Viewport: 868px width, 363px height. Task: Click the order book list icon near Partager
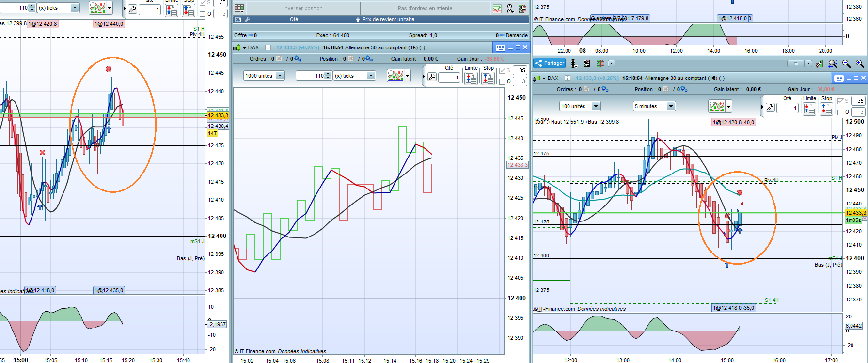pos(587,63)
